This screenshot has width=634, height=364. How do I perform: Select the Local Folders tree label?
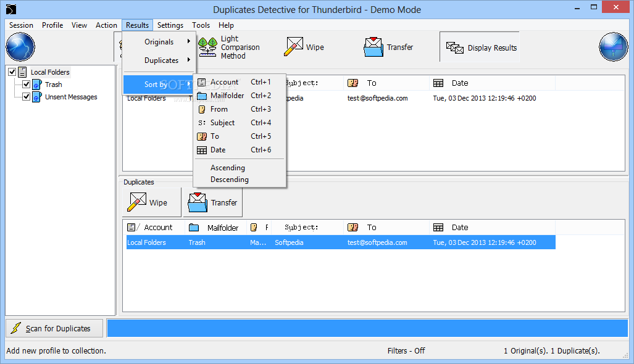coord(50,72)
